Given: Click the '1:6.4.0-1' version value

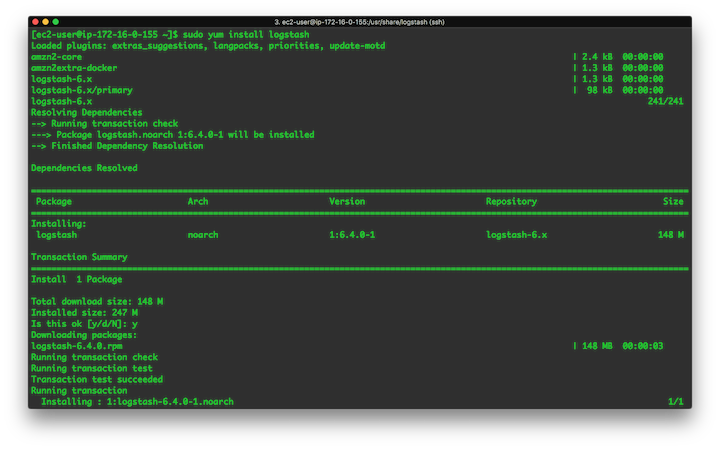Looking at the screenshot, I should pyautogui.click(x=352, y=235).
